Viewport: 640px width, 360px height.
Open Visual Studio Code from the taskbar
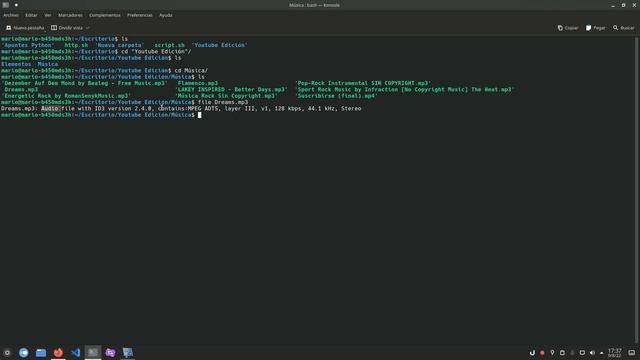(76, 353)
